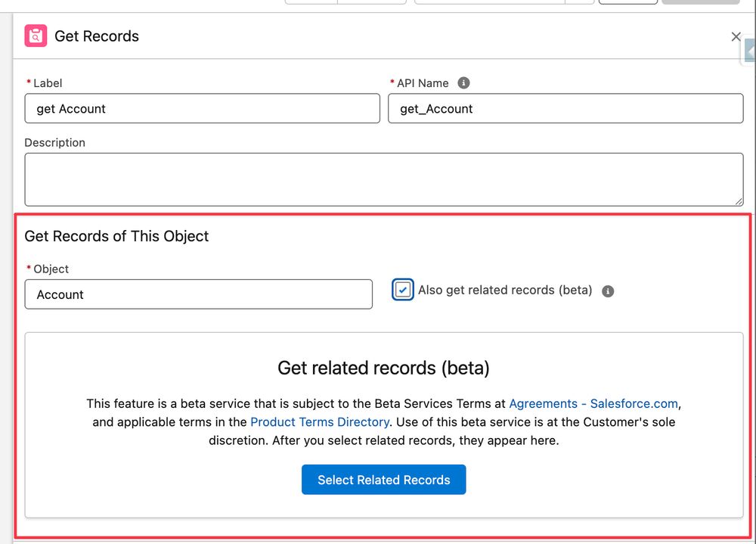Click the pink Get Records element icon
756x544 pixels.
36,36
